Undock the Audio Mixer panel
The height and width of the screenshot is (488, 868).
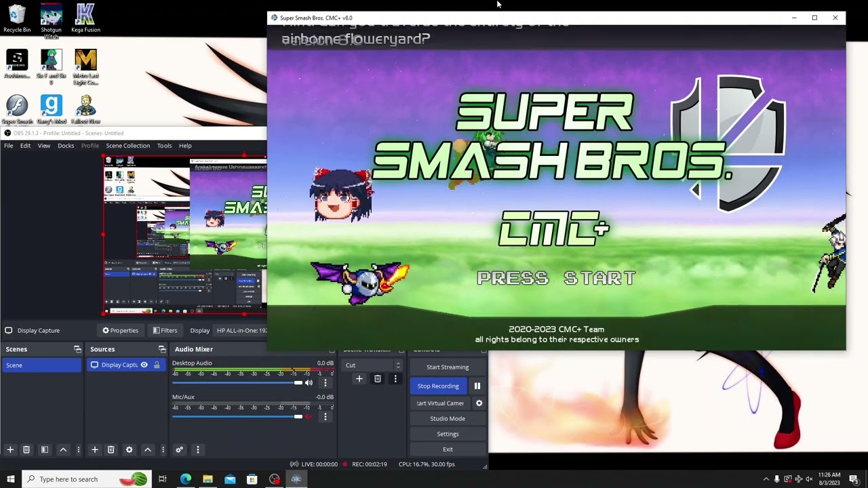(x=332, y=349)
